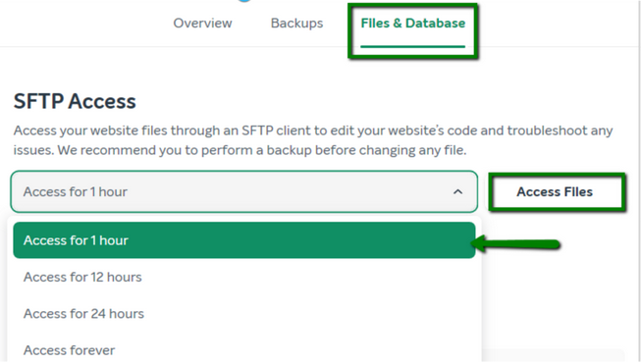Open the Overview tab
The height and width of the screenshot is (364, 641).
pyautogui.click(x=202, y=23)
